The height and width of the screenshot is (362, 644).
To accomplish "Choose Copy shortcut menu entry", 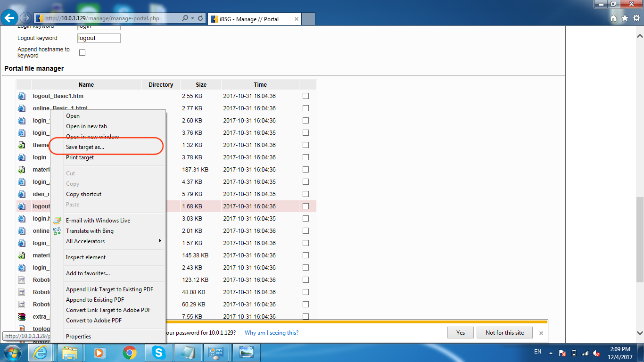I will 83,194.
